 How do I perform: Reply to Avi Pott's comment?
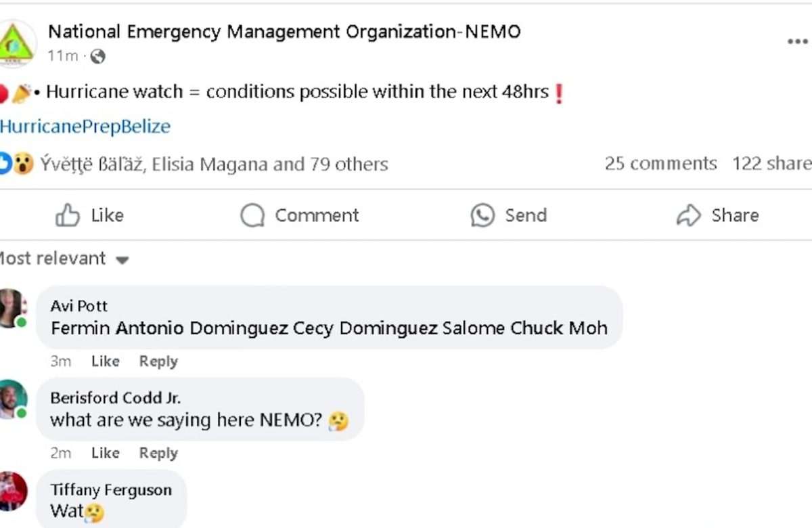(158, 361)
